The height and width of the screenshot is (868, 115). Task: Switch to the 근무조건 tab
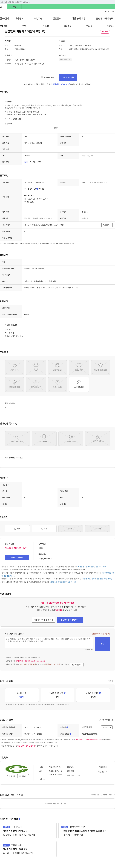point(25,26)
